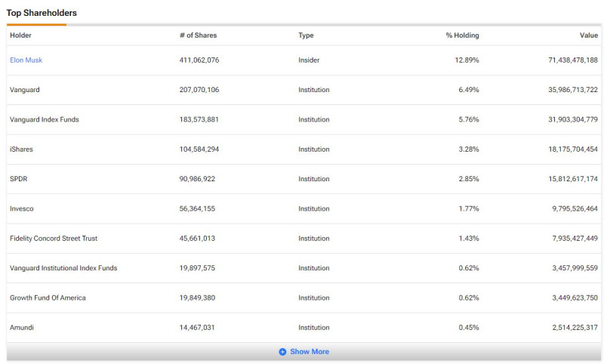Select the Invesco holder name
Image resolution: width=604 pixels, height=364 pixels.
[x=22, y=208]
